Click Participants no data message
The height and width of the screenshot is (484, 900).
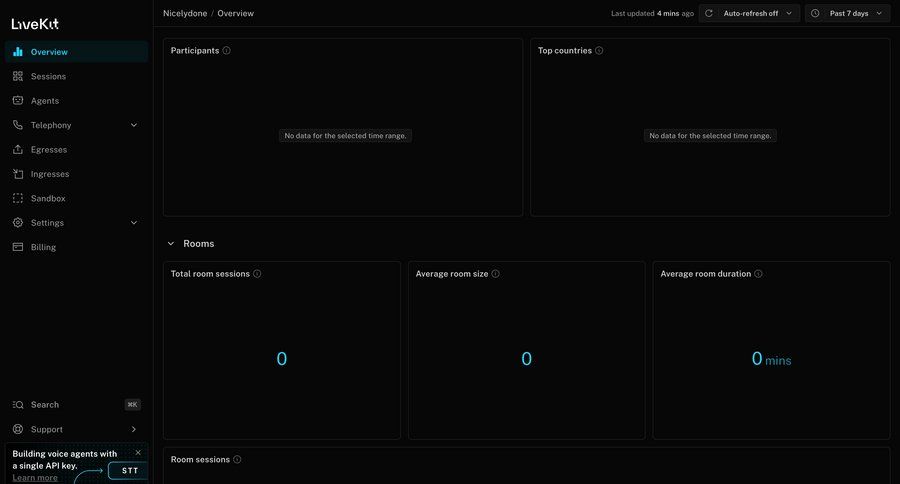pyautogui.click(x=346, y=136)
